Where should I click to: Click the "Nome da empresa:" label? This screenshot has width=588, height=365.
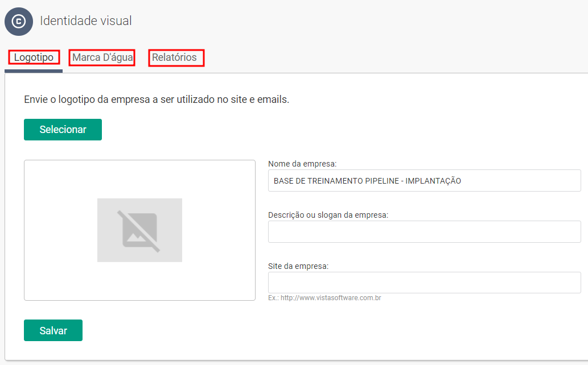[x=302, y=164]
